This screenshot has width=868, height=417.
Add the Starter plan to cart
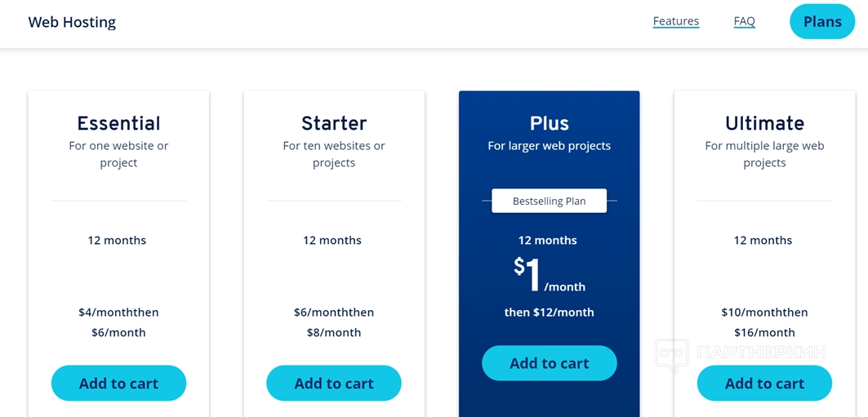tap(334, 384)
